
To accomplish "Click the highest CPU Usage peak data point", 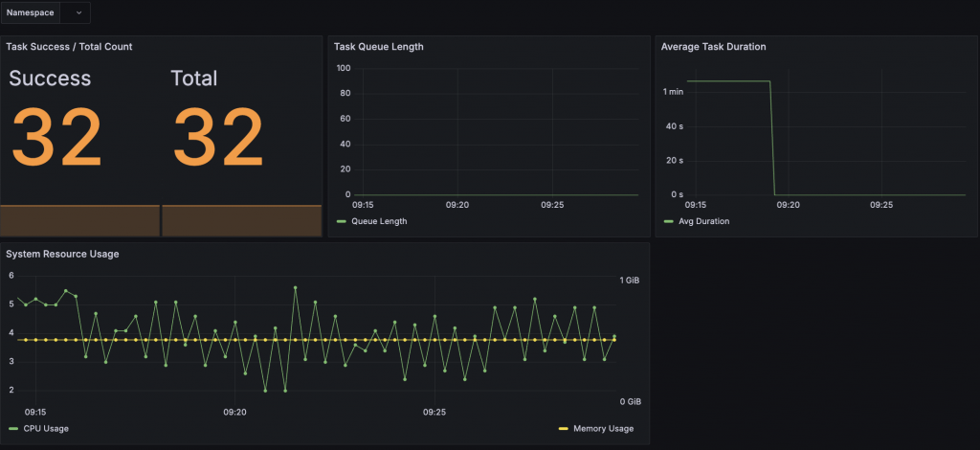I will (295, 287).
